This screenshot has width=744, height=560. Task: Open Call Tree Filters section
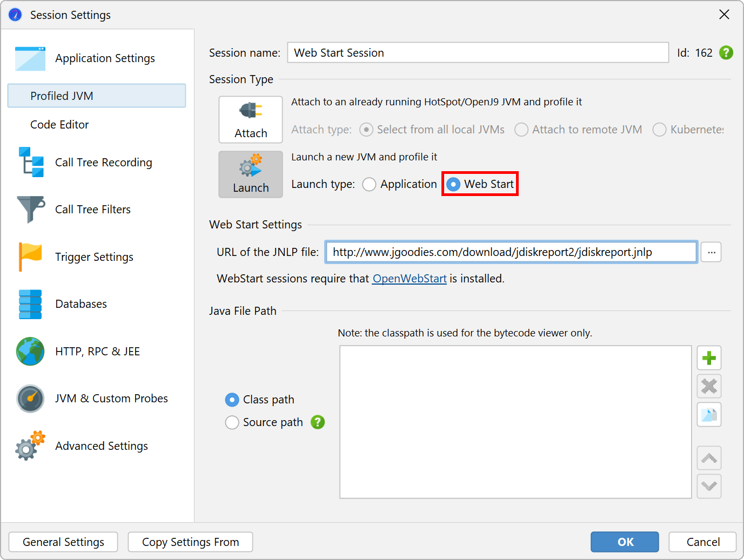pos(92,210)
